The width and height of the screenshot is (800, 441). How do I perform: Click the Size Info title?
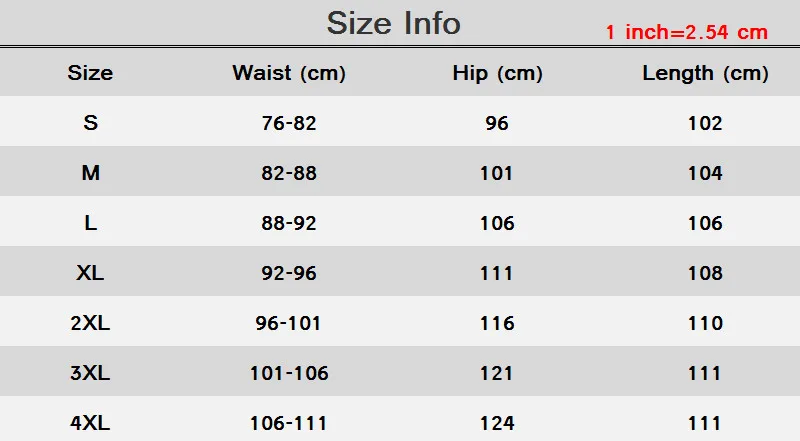393,23
